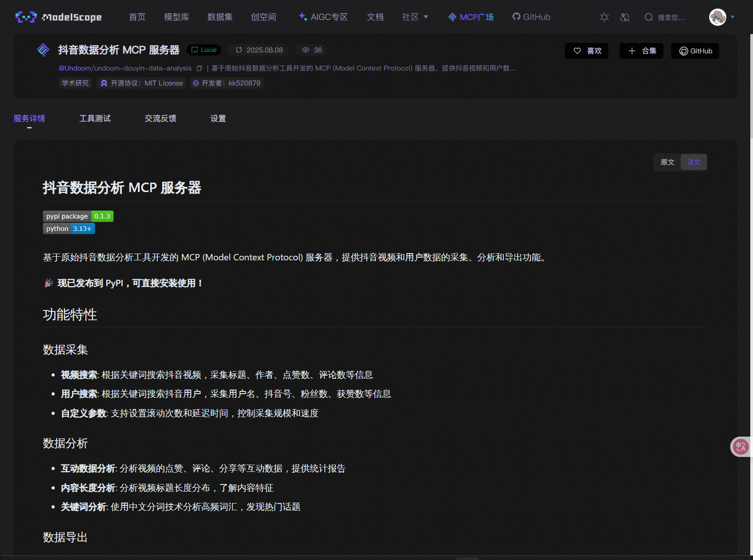Click the eye icon view count 36
Screen dimensions: 753x560
pyautogui.click(x=312, y=50)
